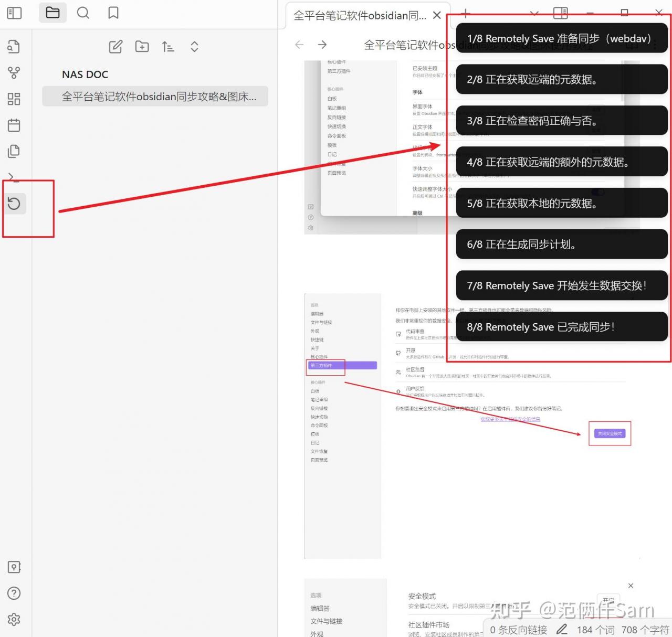672x637 pixels.
Task: Dismiss the 2/8 正在获取远端的元数据 notice
Action: 562,80
